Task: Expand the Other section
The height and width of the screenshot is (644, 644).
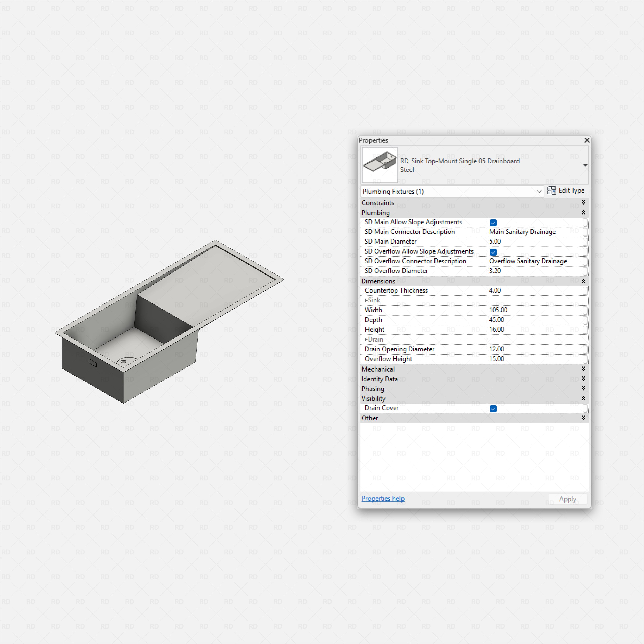Action: [584, 418]
